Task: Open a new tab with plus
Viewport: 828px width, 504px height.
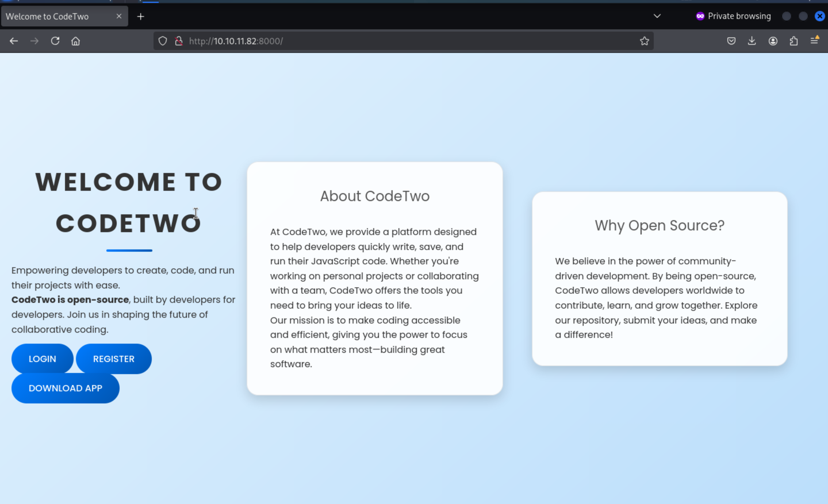Action: (141, 16)
